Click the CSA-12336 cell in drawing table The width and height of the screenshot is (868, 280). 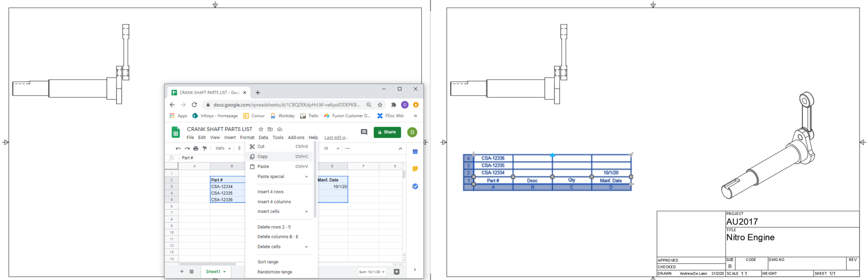(493, 158)
